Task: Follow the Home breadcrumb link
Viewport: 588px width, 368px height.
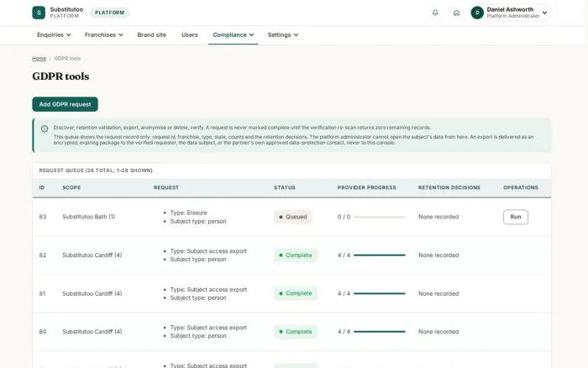Action: [x=39, y=59]
